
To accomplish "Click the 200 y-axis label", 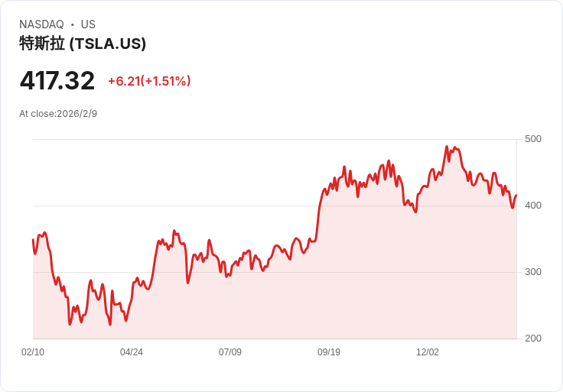I will coord(532,339).
